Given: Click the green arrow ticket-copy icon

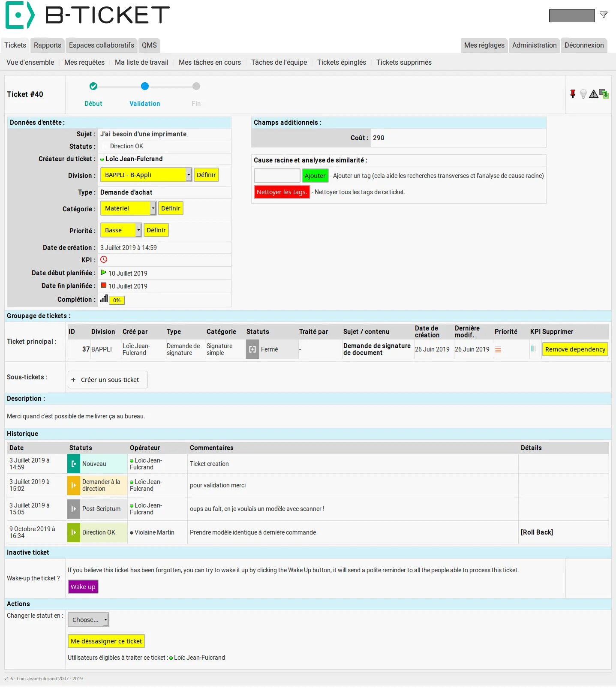Looking at the screenshot, I should [604, 94].
